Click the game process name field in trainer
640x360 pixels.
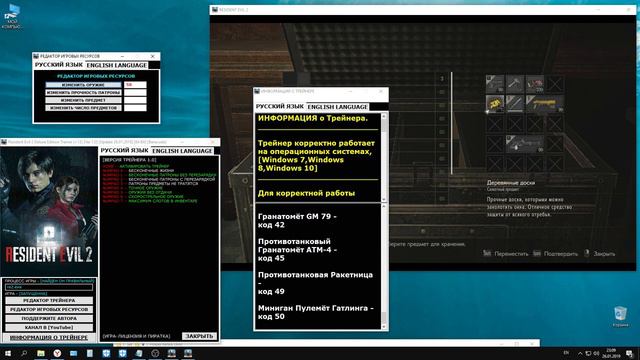pos(49,287)
